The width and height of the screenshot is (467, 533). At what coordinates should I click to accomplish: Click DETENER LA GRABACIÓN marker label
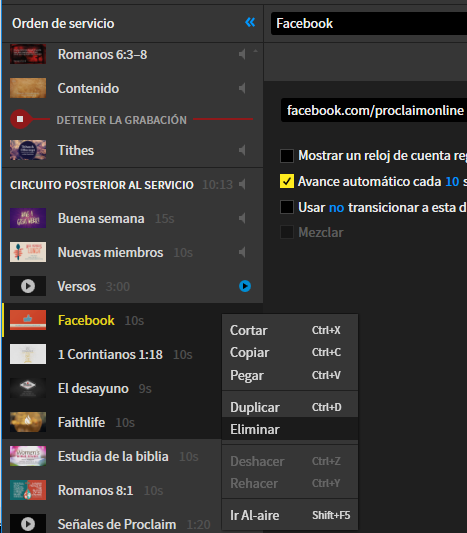point(122,120)
